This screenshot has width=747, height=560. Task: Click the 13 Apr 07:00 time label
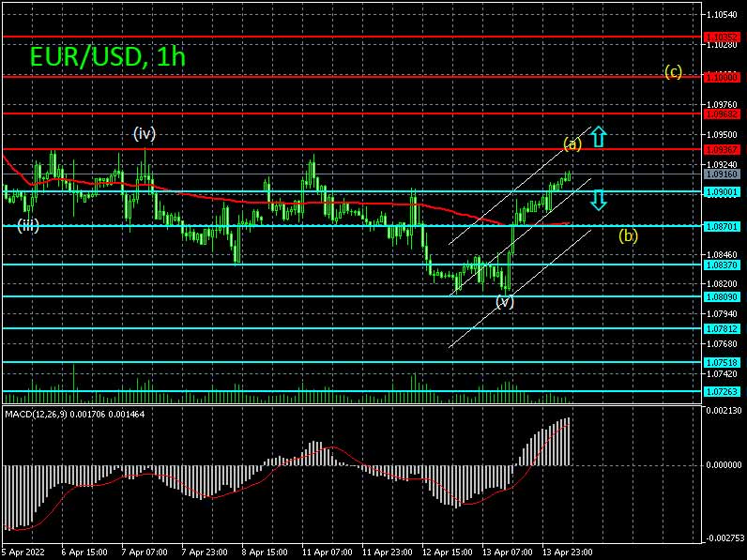(x=507, y=552)
